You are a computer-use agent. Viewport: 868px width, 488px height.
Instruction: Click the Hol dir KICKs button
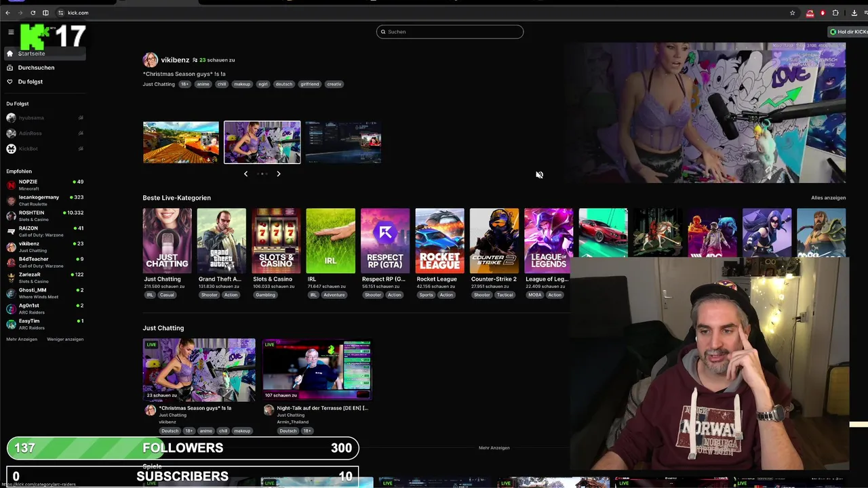(x=848, y=32)
